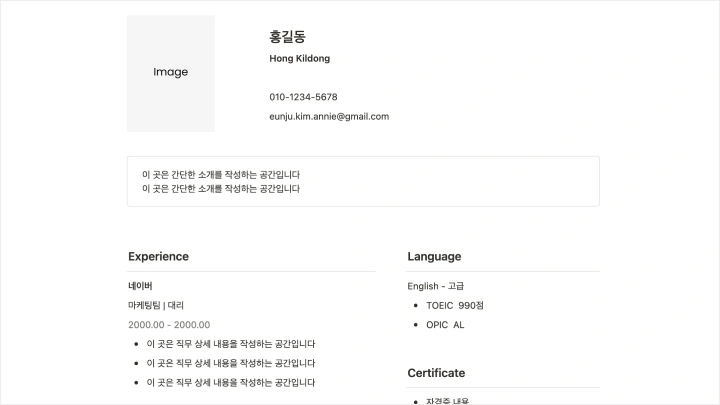Click the Image placeholder thumbnail
Screen dimensions: 720x405
[x=171, y=73]
